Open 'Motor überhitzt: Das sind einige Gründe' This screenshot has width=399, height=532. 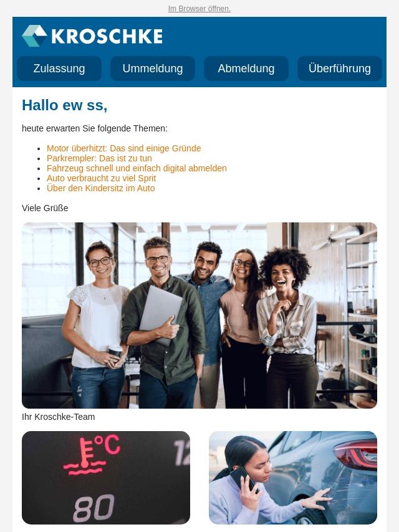[123, 148]
